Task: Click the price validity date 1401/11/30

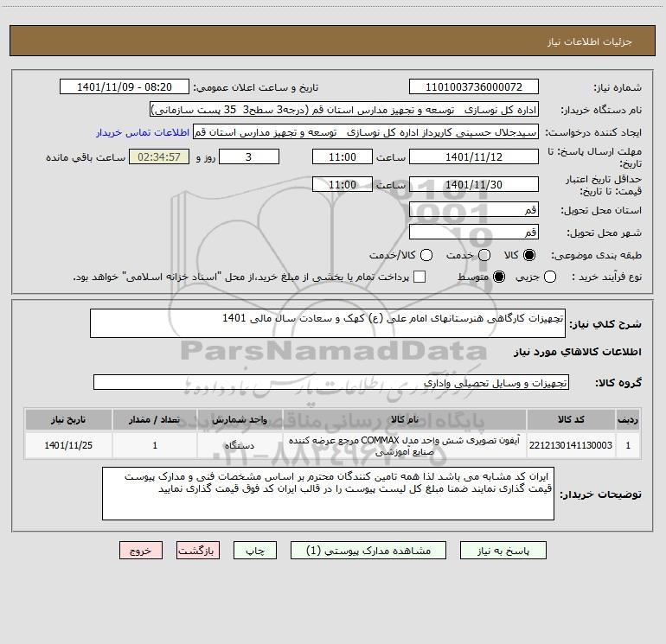Action: coord(474,185)
